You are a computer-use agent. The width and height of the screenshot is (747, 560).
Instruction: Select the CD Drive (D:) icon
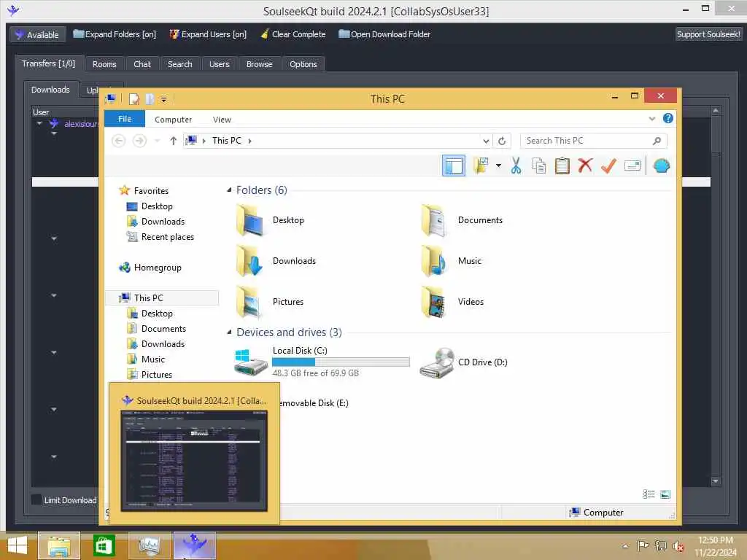pos(437,362)
